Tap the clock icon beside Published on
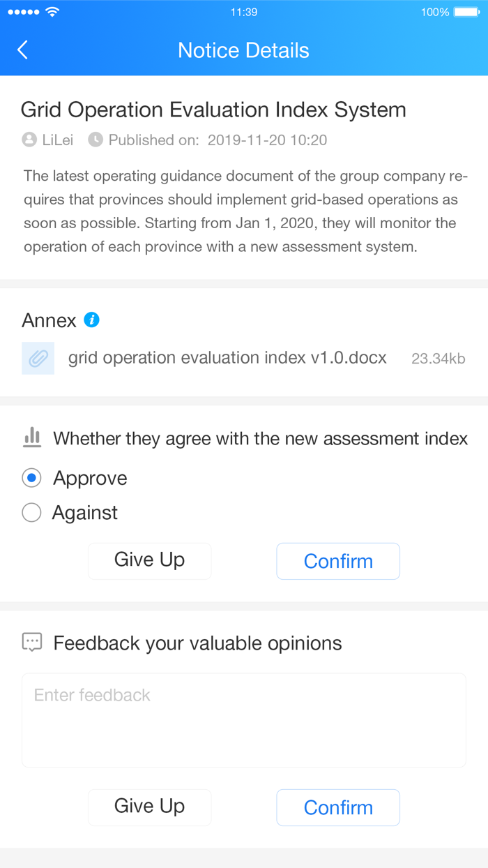488x868 pixels. (x=96, y=140)
